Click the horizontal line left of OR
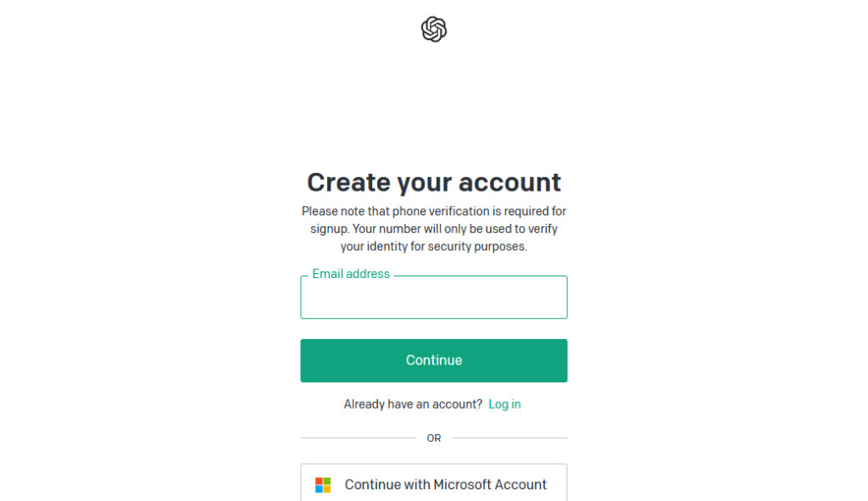The height and width of the screenshot is (501, 868). click(x=358, y=438)
